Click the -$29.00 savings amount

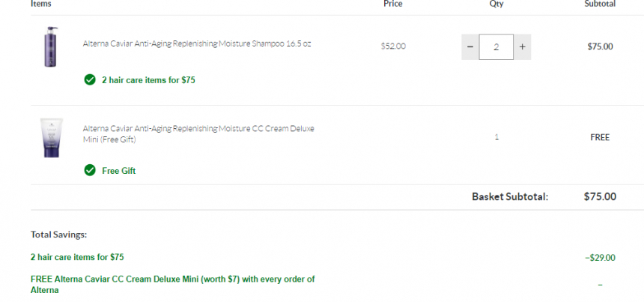pyautogui.click(x=600, y=258)
